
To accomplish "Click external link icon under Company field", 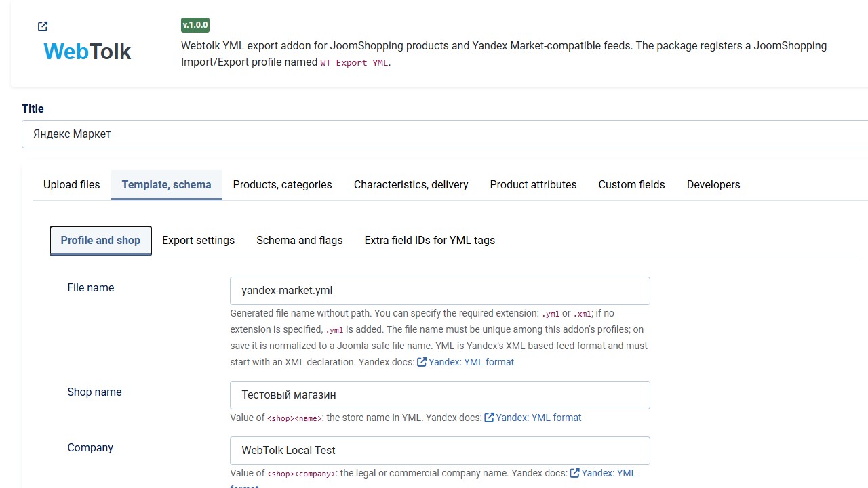I will (x=574, y=473).
